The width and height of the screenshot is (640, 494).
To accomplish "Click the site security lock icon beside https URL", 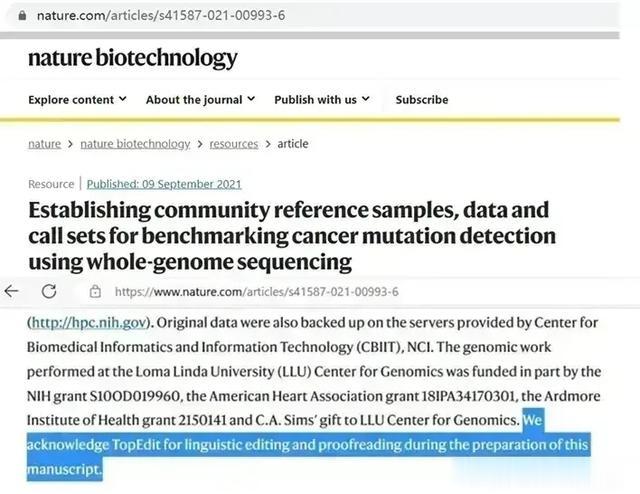I will pyautogui.click(x=95, y=292).
